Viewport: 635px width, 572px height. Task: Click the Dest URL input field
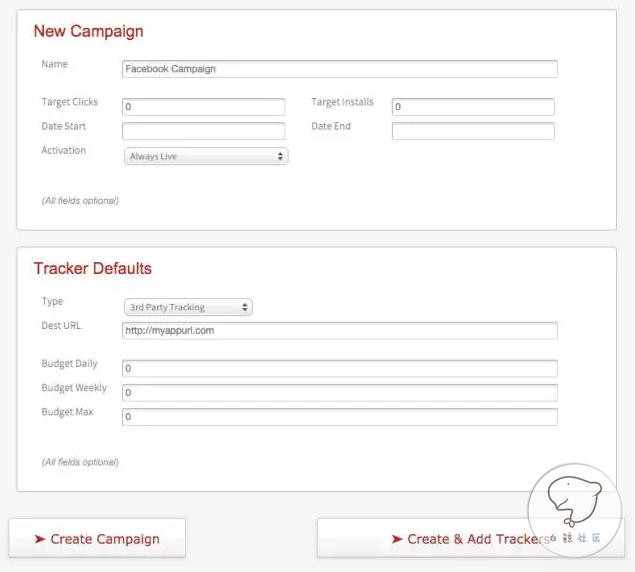coord(340,331)
